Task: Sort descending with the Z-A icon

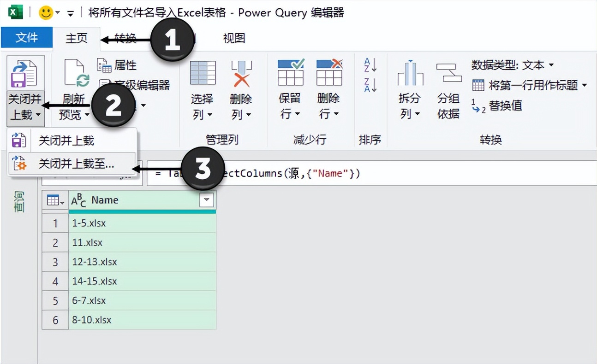Action: (x=370, y=85)
